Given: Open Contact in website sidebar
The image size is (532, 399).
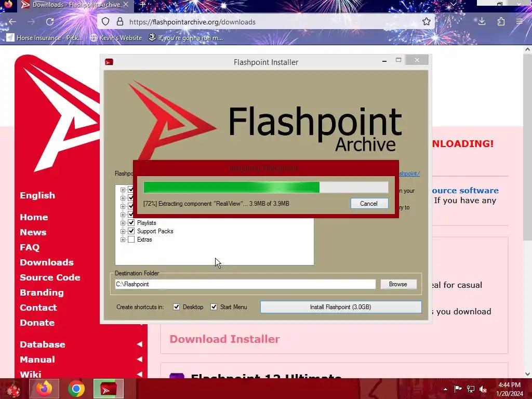Looking at the screenshot, I should pyautogui.click(x=38, y=308).
